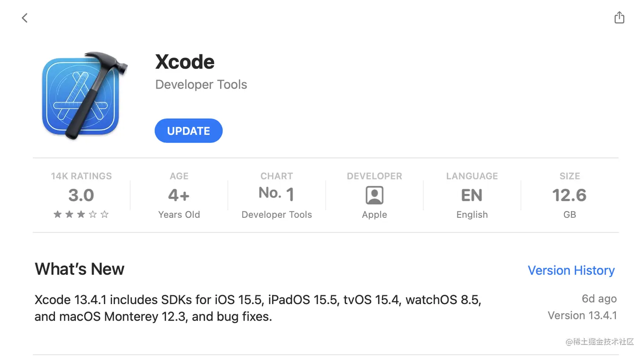Click the Xcode app title

(185, 62)
